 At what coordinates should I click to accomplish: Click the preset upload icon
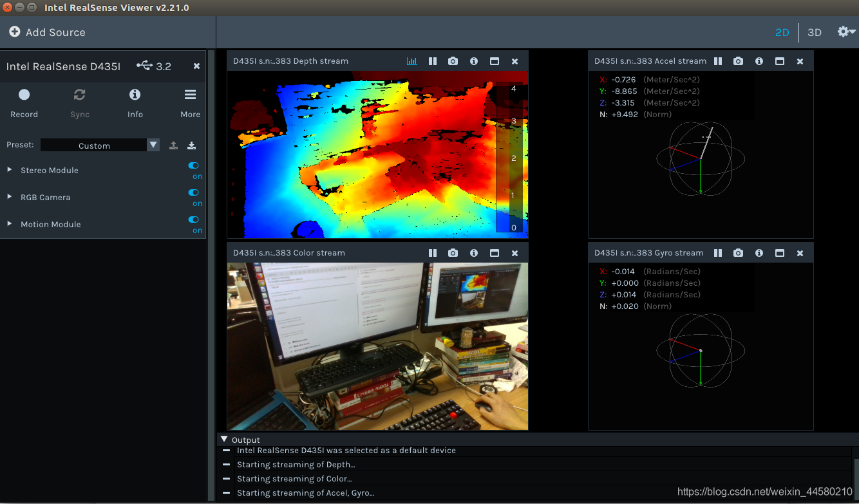173,145
